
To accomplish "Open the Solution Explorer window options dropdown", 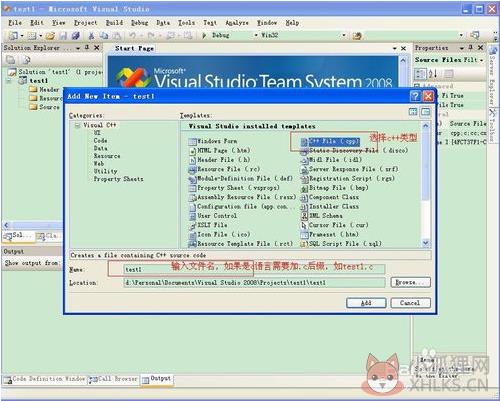I will pyautogui.click(x=78, y=48).
